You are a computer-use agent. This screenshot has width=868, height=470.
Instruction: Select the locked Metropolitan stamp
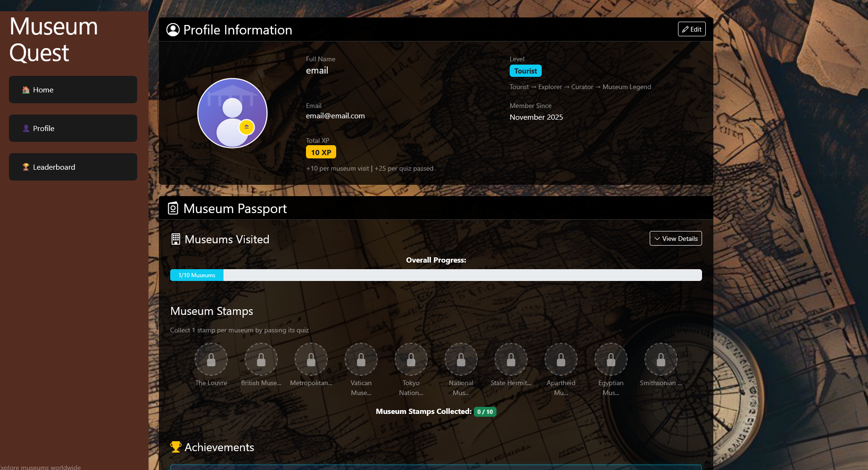pyautogui.click(x=311, y=359)
